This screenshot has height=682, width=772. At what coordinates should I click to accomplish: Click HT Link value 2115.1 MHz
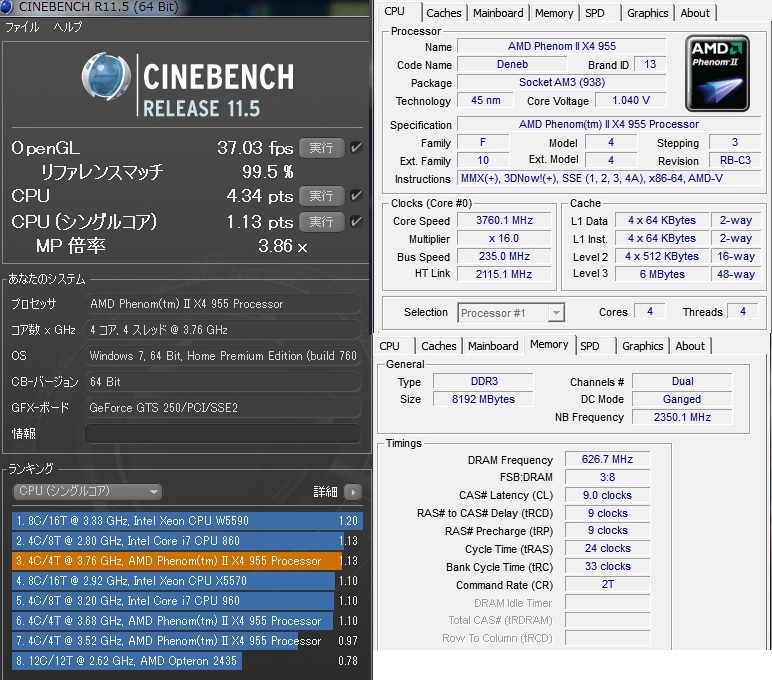[504, 274]
